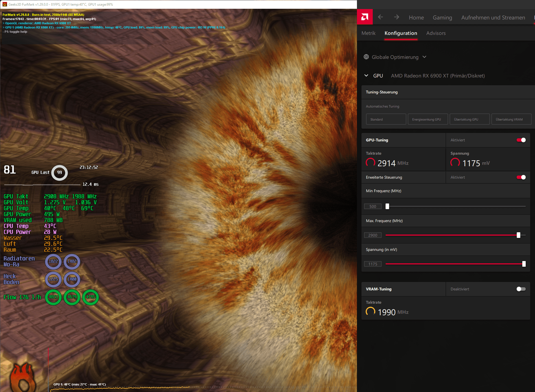
Task: Switch to the Advisors tab
Action: 436,33
